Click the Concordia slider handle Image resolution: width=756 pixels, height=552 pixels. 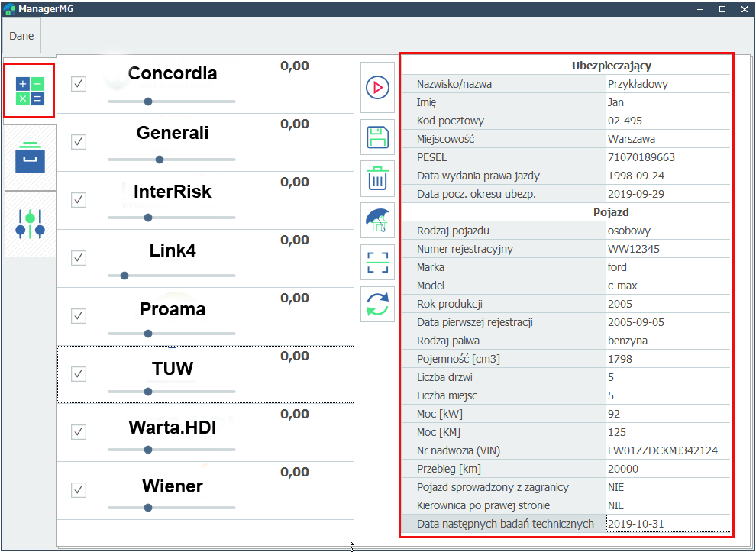point(148,102)
